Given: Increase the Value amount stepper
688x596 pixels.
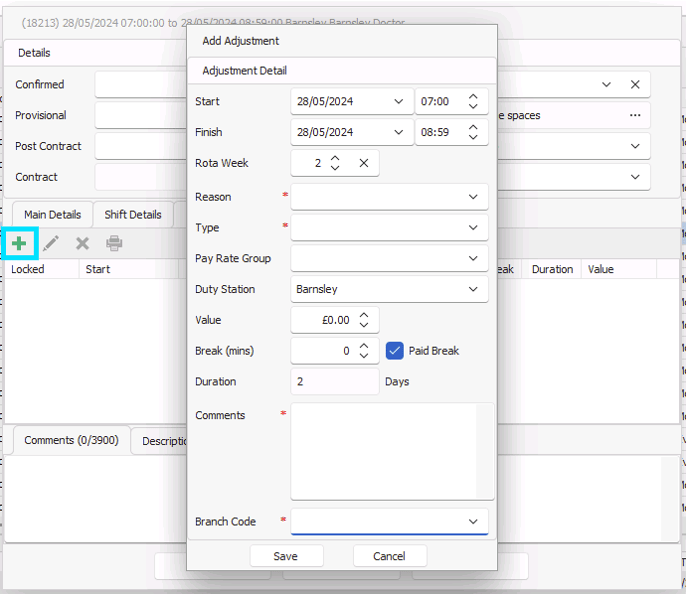Looking at the screenshot, I should tap(364, 316).
